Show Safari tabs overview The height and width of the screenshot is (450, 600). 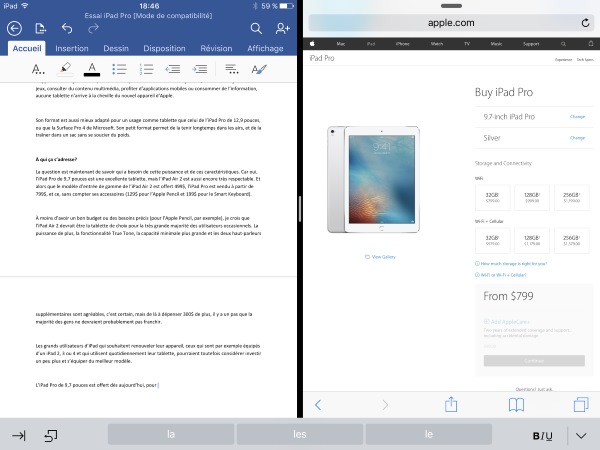pyautogui.click(x=581, y=405)
